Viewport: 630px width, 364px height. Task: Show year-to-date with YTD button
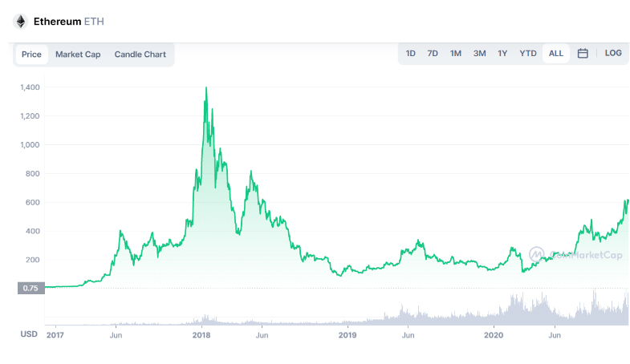click(527, 54)
